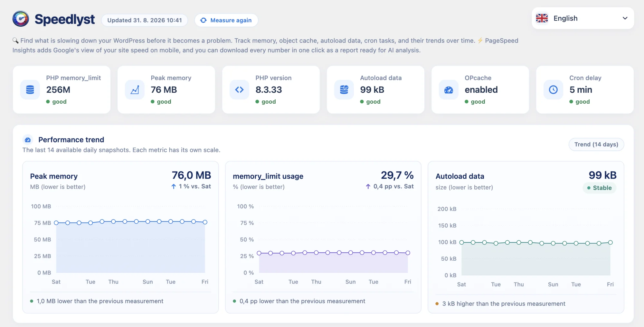644x327 pixels.
Task: Click the up arrow beside 1 % vs. Sat
Action: (174, 186)
